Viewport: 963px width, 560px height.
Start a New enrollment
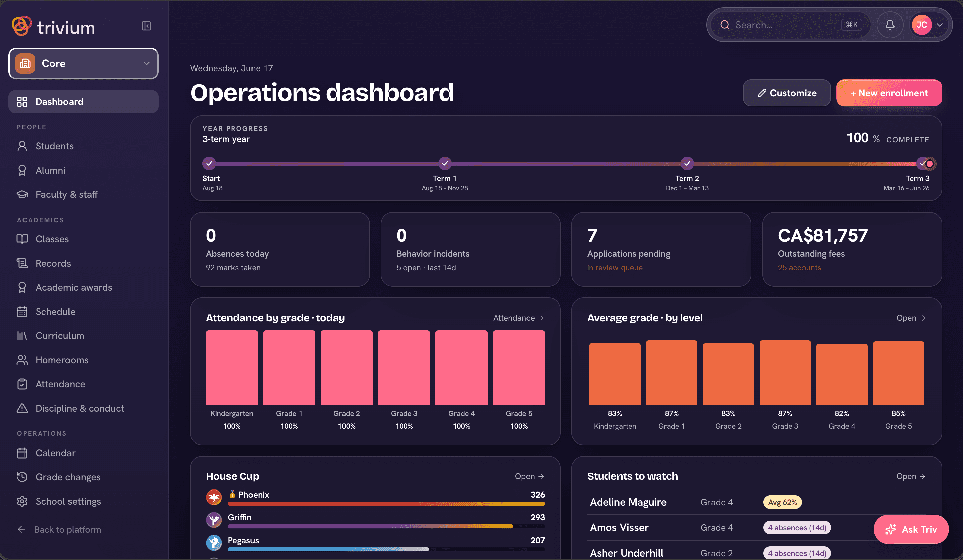[x=889, y=93]
